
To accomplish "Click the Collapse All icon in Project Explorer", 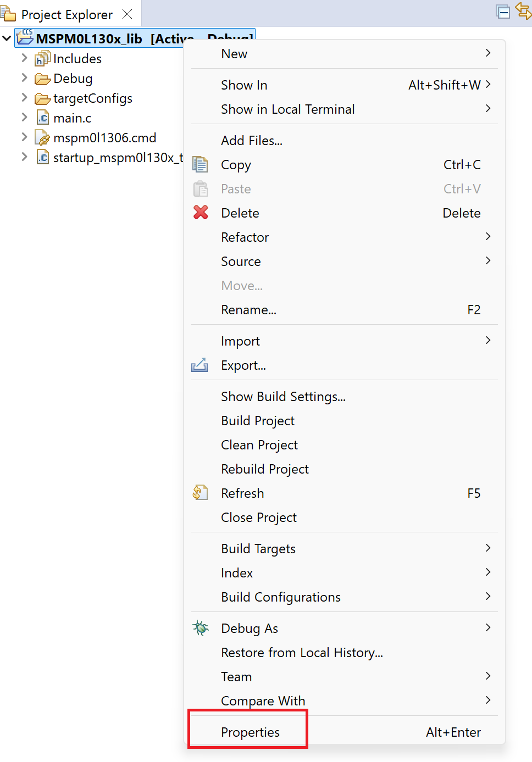I will click(503, 12).
